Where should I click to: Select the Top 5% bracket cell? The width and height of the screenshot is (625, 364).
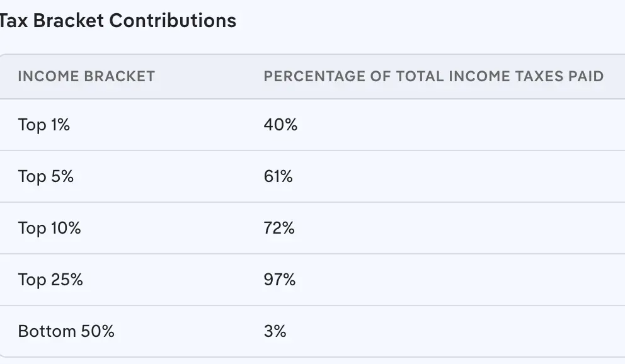coord(46,176)
